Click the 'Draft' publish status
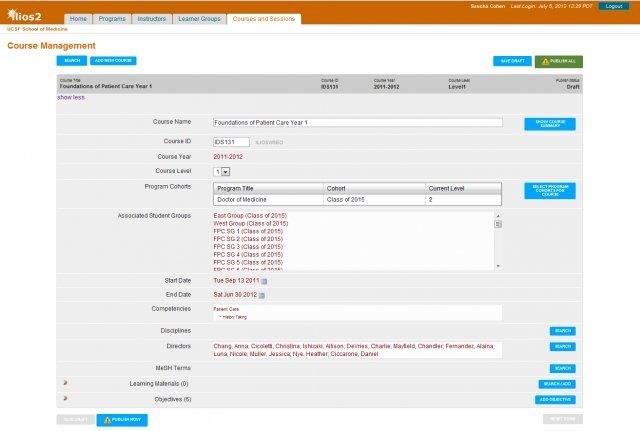 pos(573,87)
